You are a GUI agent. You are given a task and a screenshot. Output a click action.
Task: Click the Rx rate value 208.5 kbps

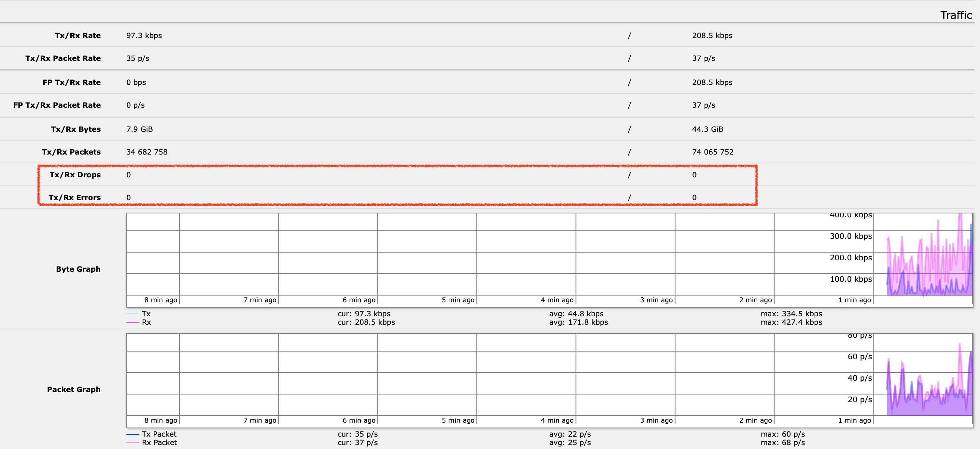(712, 35)
